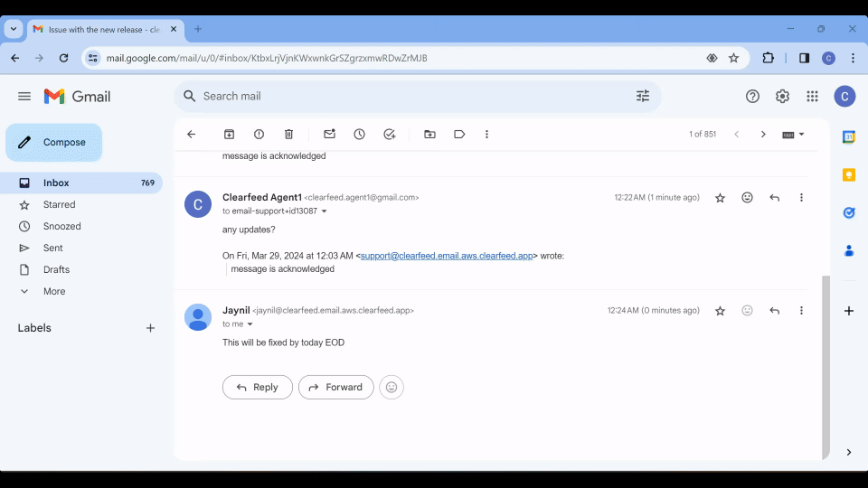Focus the Search mail field
This screenshot has width=868, height=488.
coord(407,96)
